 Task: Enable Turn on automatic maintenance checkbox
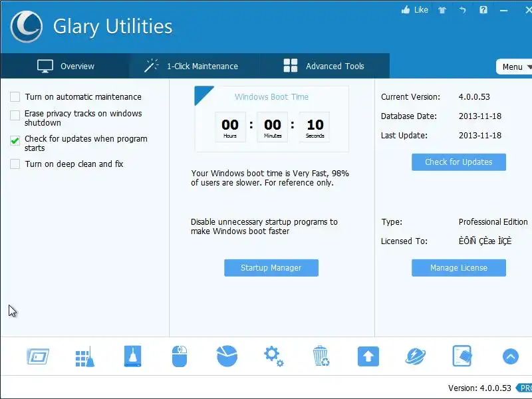click(15, 96)
